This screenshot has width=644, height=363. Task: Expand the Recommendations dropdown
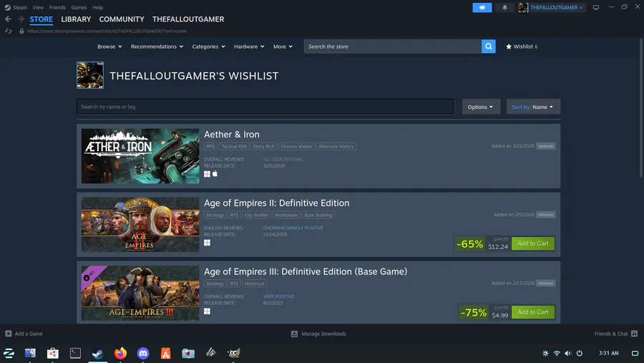click(157, 47)
